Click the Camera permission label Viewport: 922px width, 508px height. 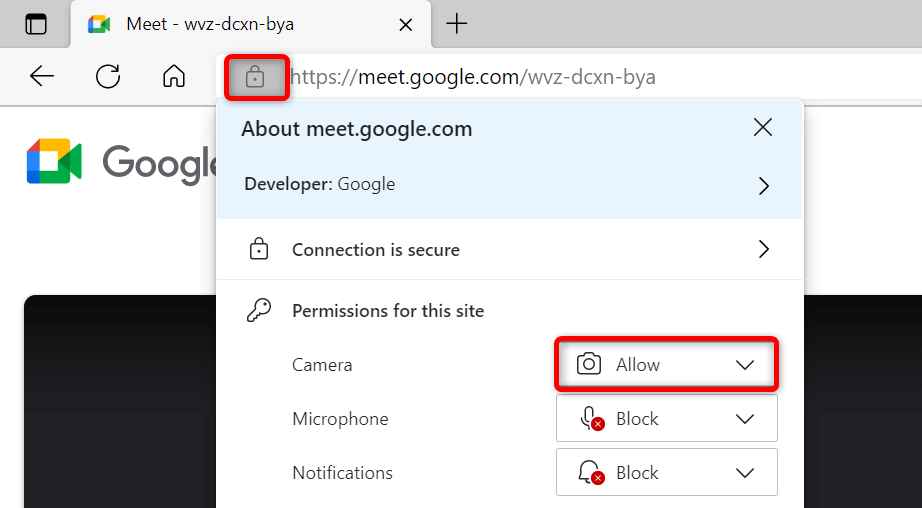click(x=322, y=365)
